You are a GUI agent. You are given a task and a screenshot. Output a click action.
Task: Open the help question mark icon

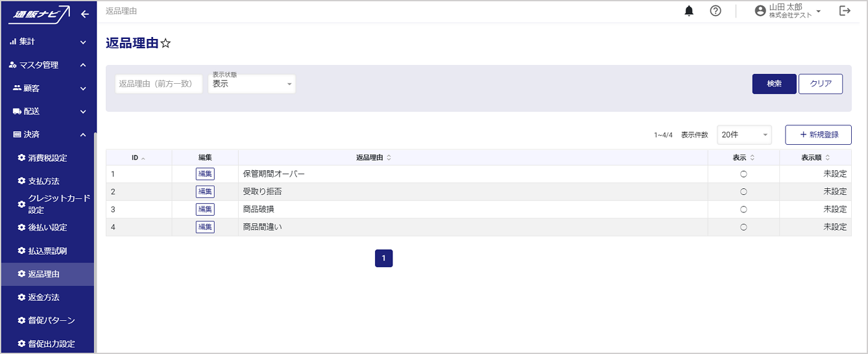[x=716, y=11]
